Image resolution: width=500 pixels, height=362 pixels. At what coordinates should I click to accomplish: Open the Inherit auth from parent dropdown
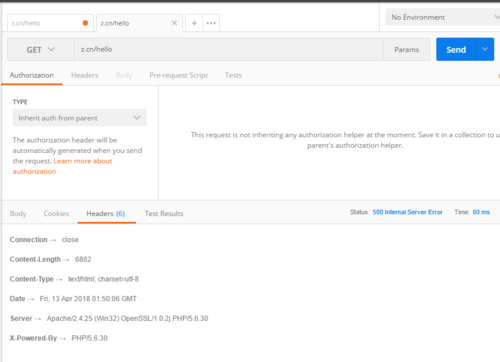[x=79, y=118]
